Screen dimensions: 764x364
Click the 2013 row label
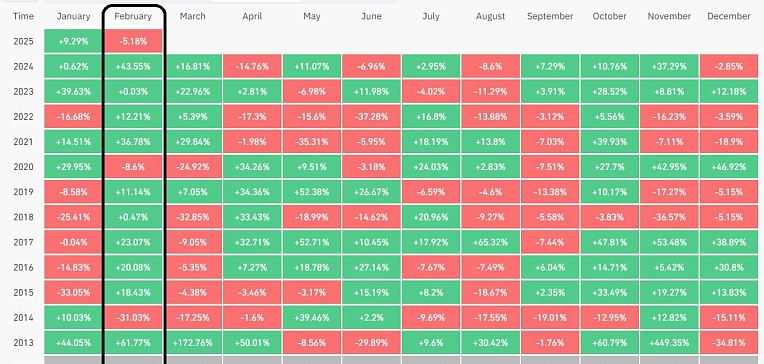click(x=23, y=343)
